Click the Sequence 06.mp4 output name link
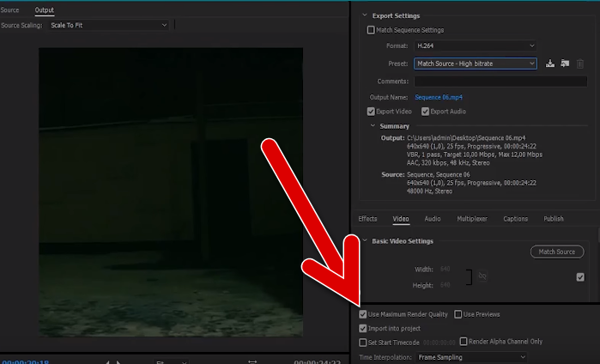The width and height of the screenshot is (600, 364). click(x=439, y=97)
